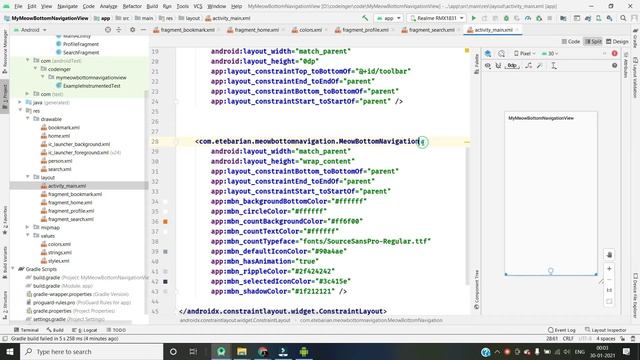Open the Event Log

point(562,330)
